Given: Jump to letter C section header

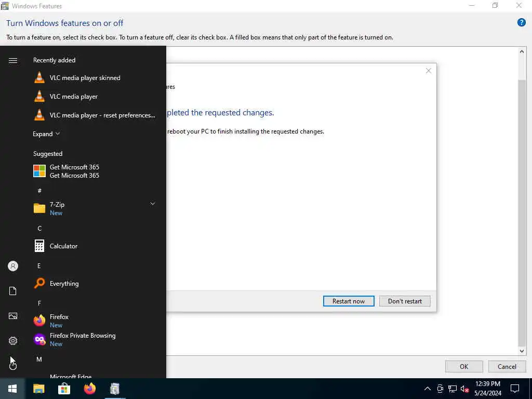Looking at the screenshot, I should coord(39,229).
